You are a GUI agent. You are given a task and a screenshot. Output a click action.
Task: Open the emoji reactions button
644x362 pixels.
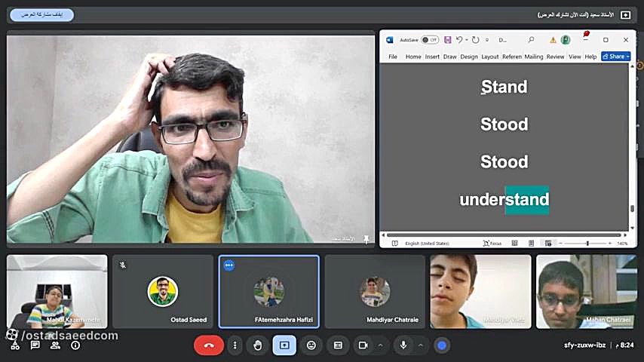(311, 345)
